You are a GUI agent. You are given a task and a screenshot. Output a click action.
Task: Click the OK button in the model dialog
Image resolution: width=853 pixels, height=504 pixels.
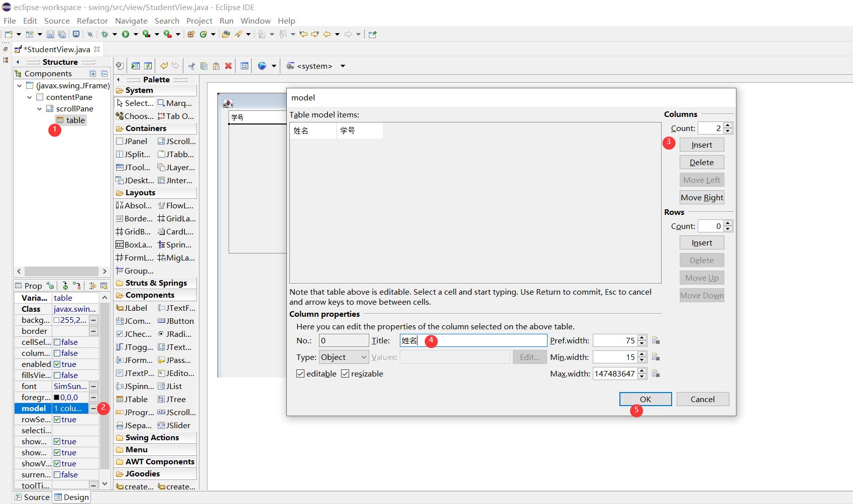[x=645, y=399]
